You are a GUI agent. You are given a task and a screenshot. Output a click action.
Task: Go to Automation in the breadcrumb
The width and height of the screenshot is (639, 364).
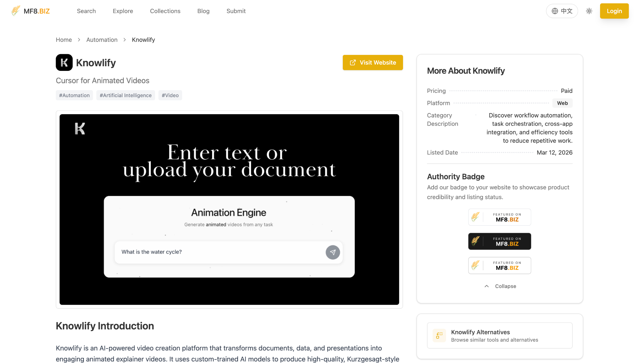click(102, 40)
